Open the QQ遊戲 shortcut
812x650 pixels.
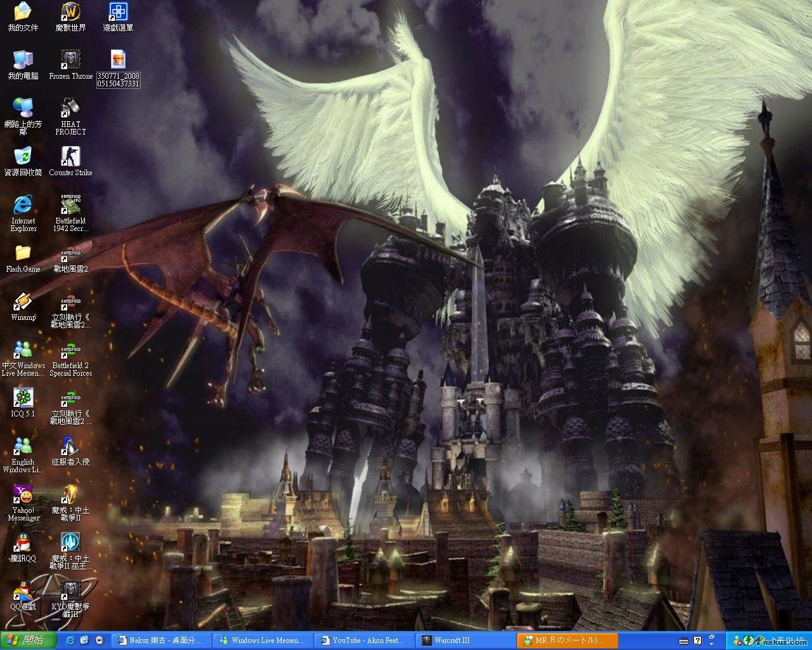coord(23,596)
